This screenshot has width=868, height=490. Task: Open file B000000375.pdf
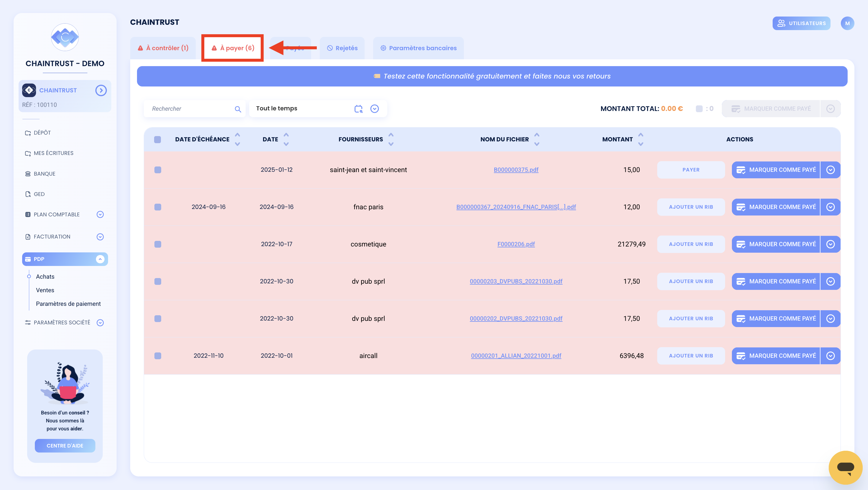[516, 170]
